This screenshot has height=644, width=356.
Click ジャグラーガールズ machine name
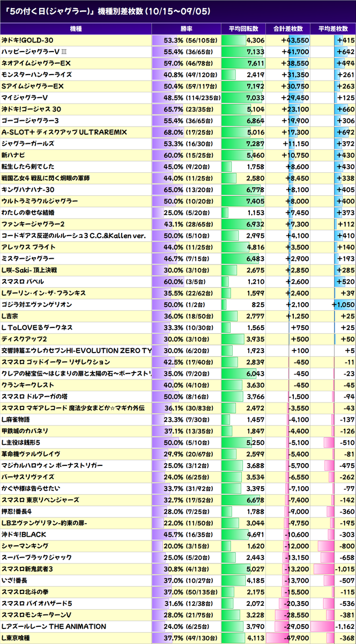(28, 143)
